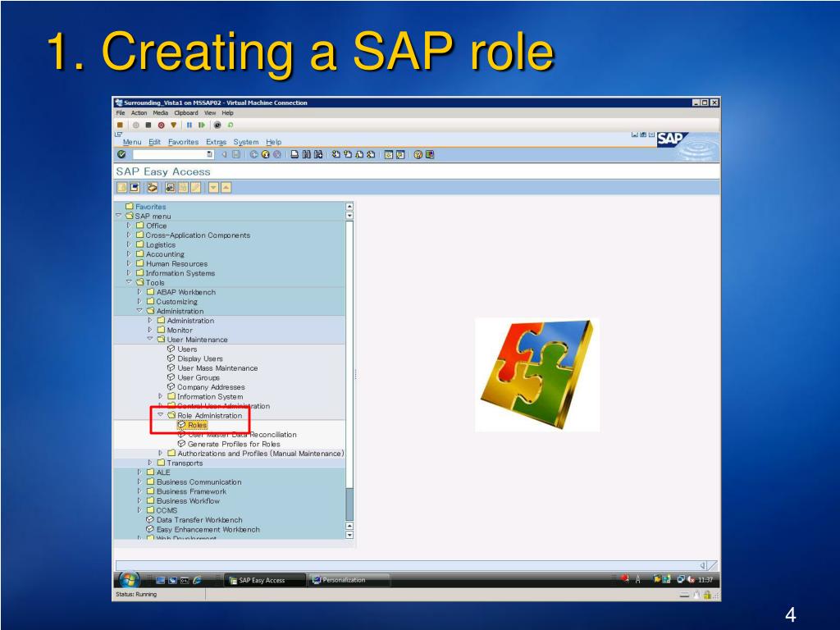Click the Move Favorites Up arrow icon

[226, 188]
